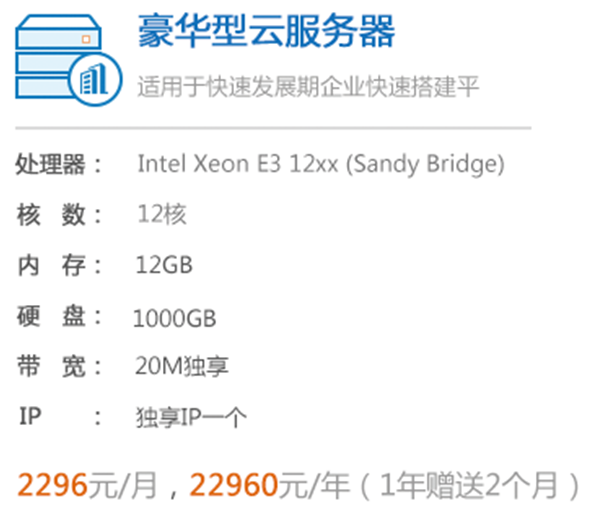Click the cloud server stack icon
This screenshot has height=516, width=605.
coord(69,60)
